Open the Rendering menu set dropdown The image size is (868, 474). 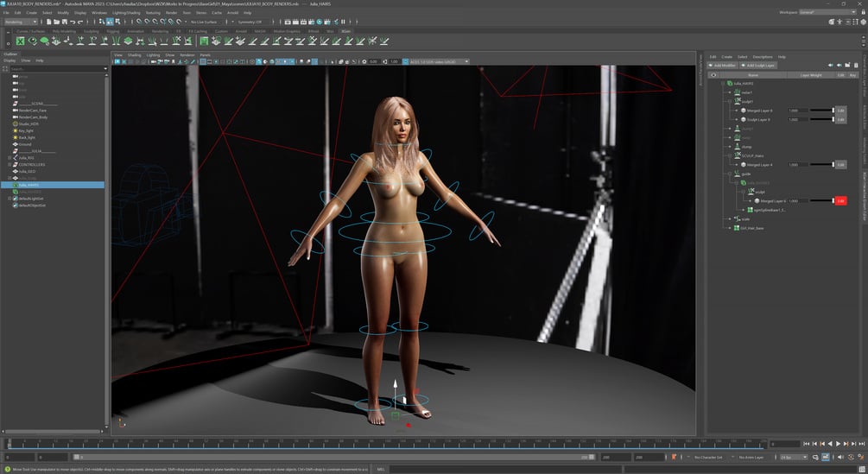[21, 22]
